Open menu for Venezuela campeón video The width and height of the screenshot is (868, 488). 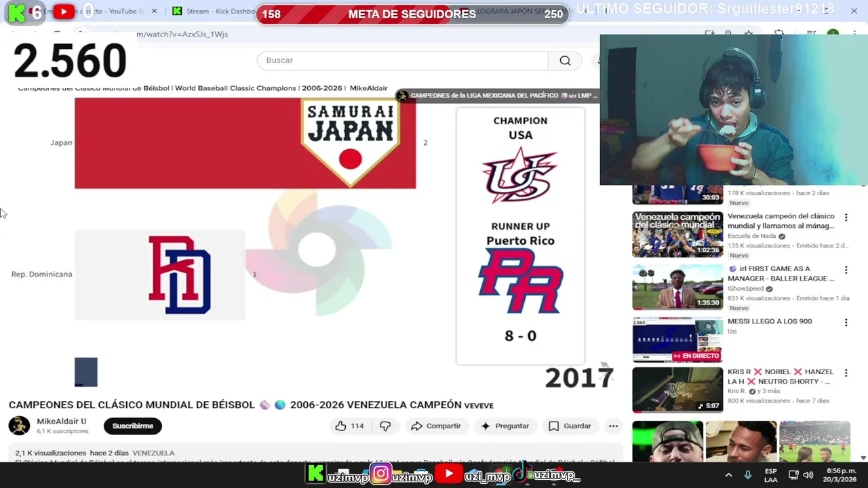click(x=846, y=218)
